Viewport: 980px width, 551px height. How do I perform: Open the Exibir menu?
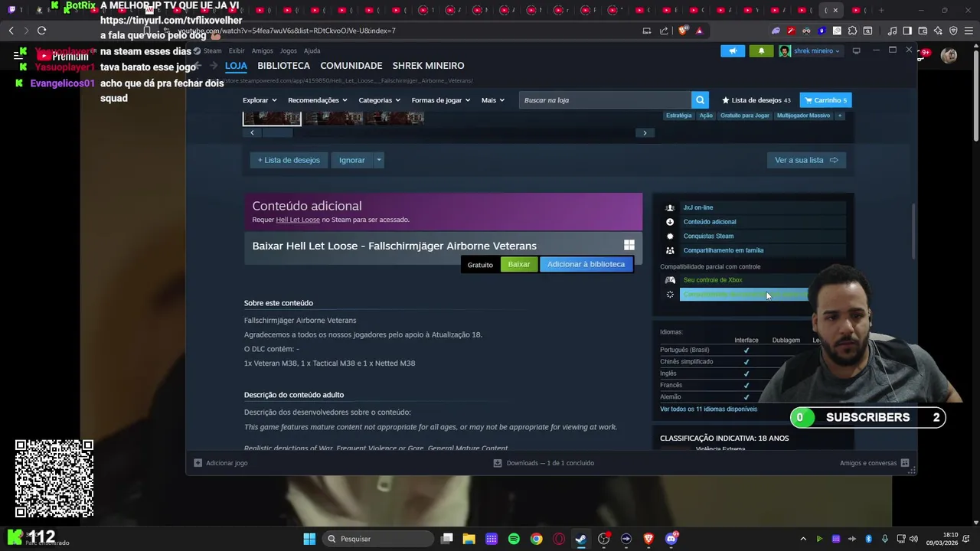(x=237, y=51)
